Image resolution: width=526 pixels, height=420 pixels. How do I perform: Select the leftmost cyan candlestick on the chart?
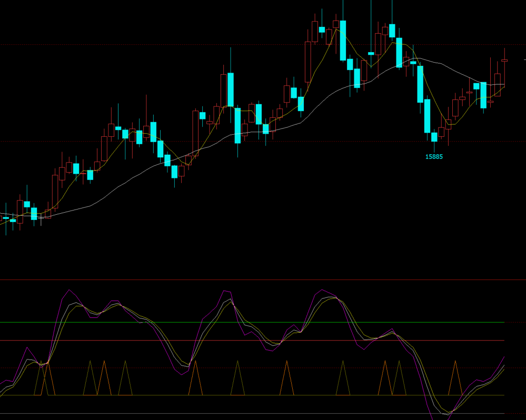point(6,217)
